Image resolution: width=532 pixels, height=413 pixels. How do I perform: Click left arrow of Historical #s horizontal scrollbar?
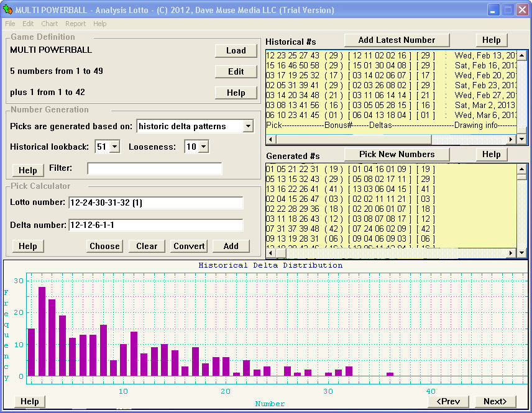271,139
